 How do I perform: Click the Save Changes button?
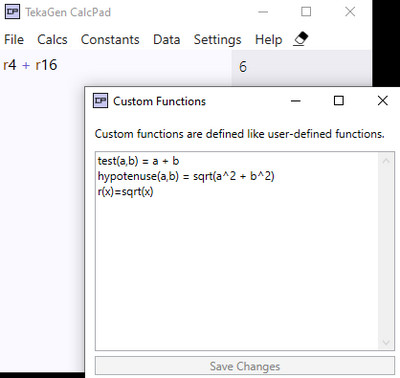point(245,366)
